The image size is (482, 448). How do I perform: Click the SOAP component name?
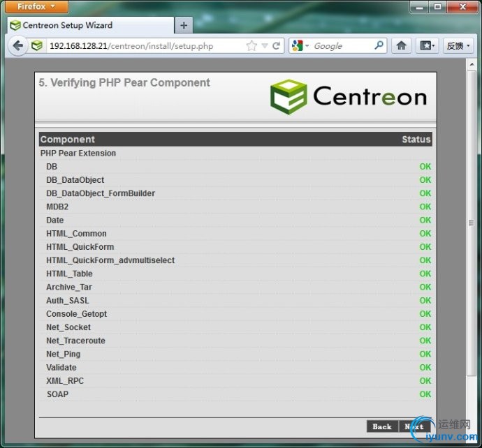57,394
